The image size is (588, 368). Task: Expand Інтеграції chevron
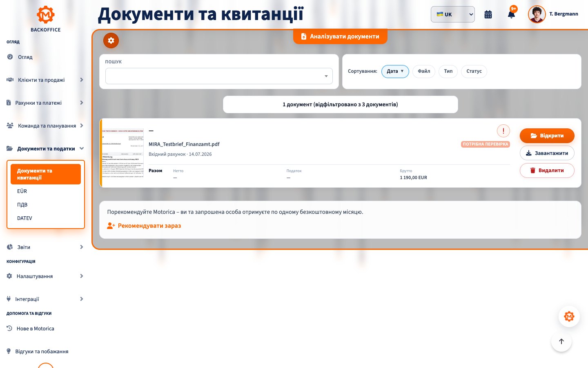coord(82,299)
